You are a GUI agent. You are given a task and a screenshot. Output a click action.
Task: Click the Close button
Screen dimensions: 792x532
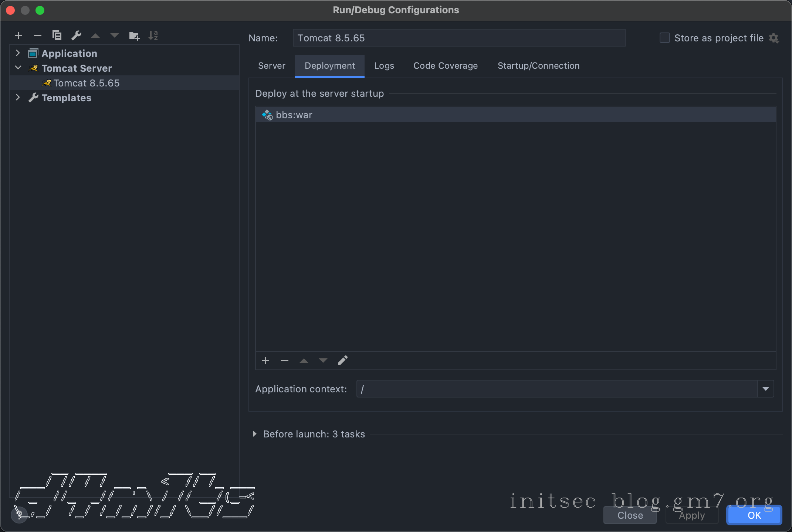630,515
